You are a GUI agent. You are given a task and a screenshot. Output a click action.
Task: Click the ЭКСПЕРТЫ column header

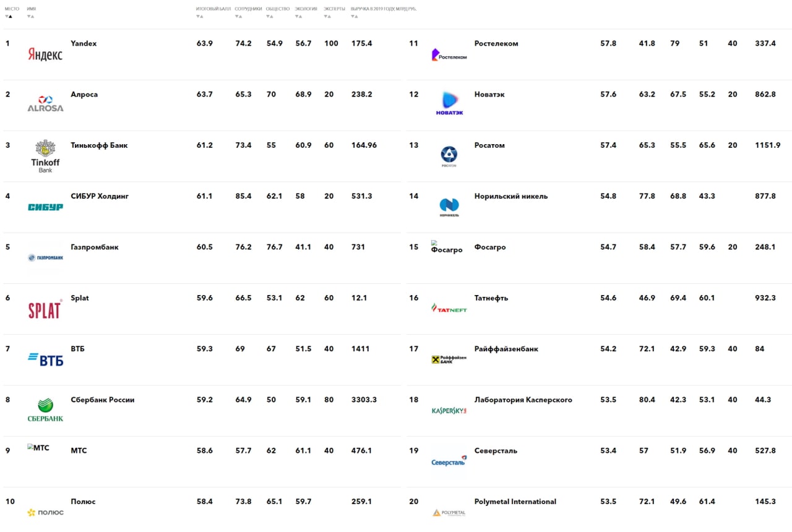(335, 9)
